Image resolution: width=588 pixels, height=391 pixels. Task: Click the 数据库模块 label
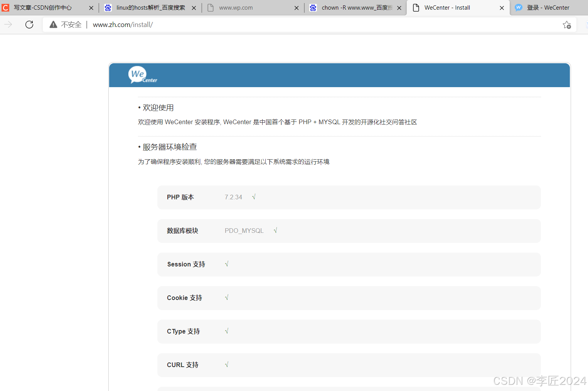click(182, 231)
